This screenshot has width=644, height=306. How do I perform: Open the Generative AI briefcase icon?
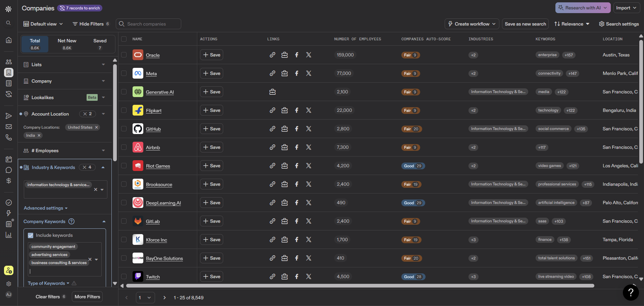pyautogui.click(x=273, y=92)
